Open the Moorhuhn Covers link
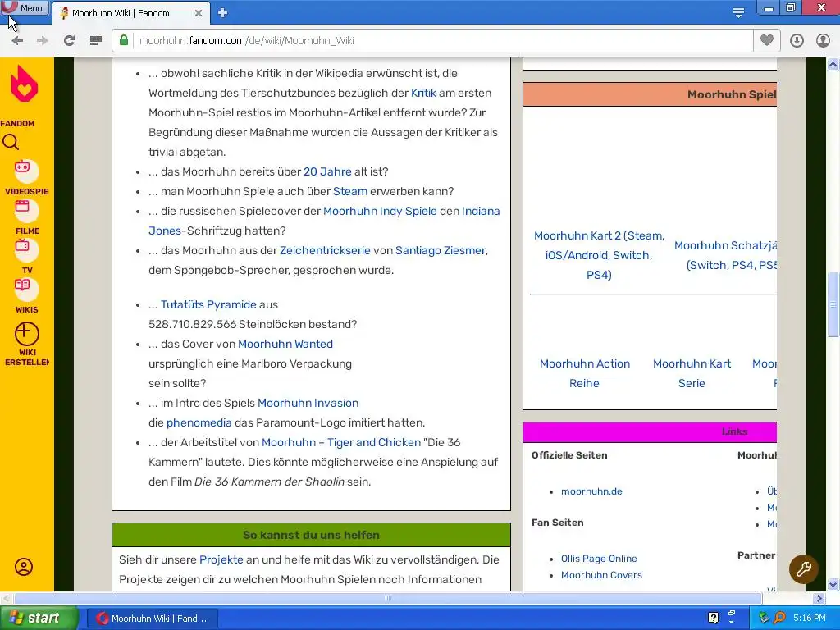This screenshot has width=840, height=630. (x=601, y=575)
